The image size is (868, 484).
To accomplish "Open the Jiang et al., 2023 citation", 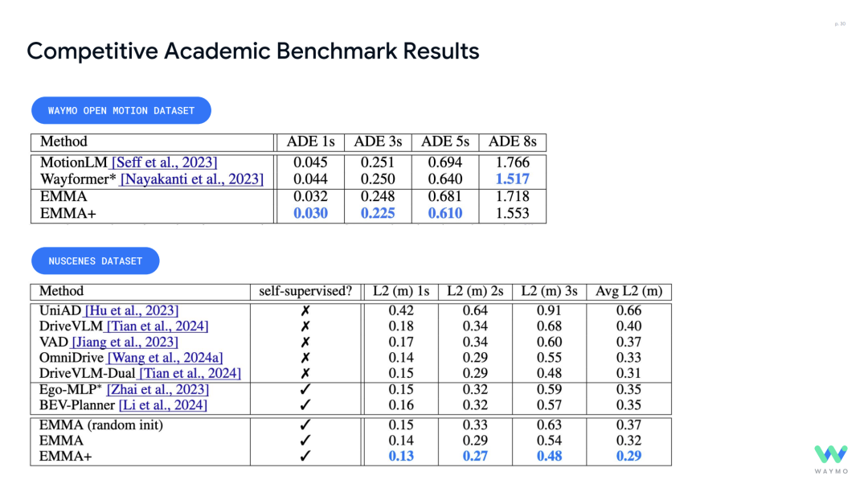I will (x=125, y=342).
